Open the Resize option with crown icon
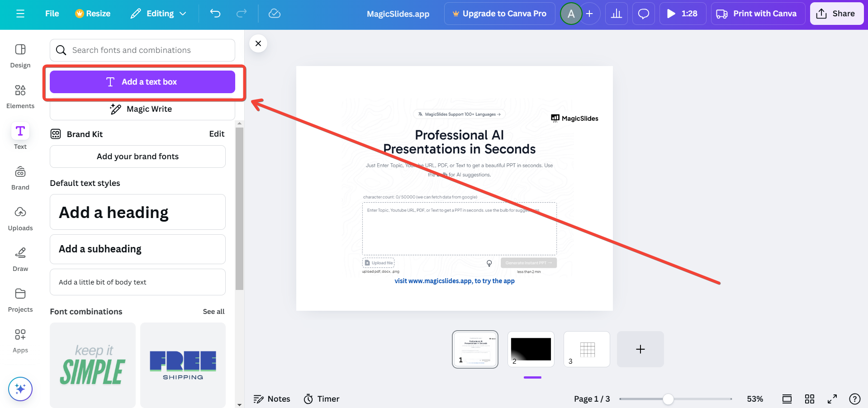Viewport: 868px width, 408px height. (x=93, y=14)
